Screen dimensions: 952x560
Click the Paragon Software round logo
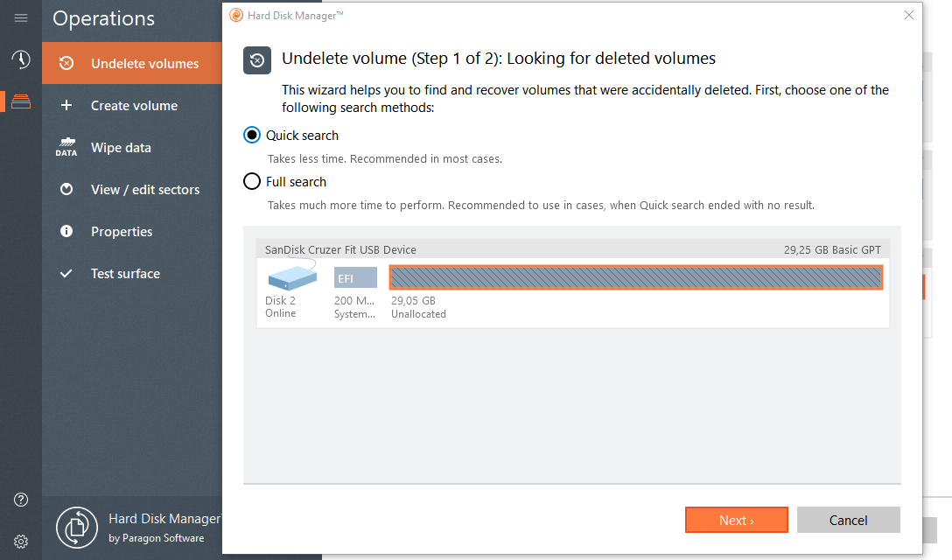[x=76, y=528]
